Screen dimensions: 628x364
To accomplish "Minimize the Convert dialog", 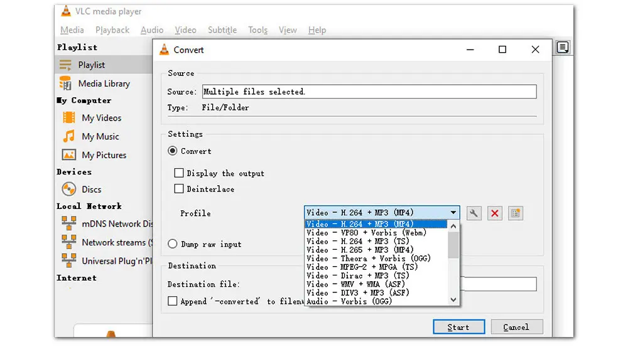I will point(470,49).
